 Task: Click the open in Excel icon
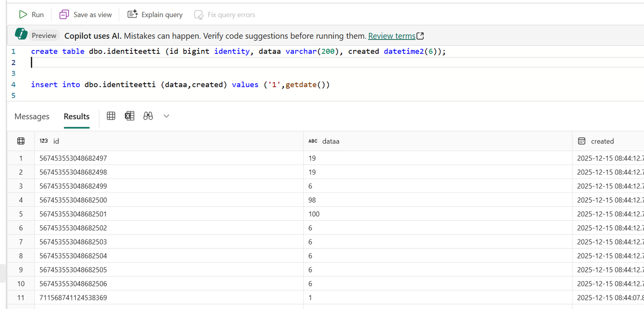129,116
